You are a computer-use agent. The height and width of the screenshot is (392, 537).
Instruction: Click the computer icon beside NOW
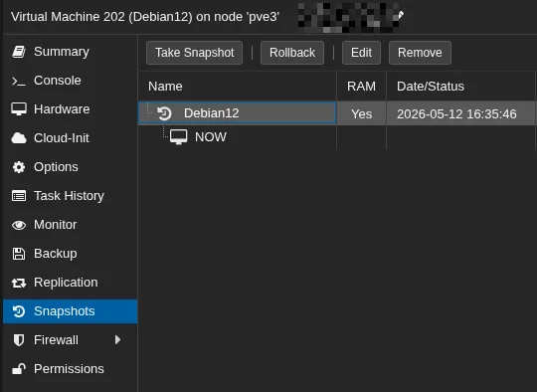pyautogui.click(x=178, y=137)
